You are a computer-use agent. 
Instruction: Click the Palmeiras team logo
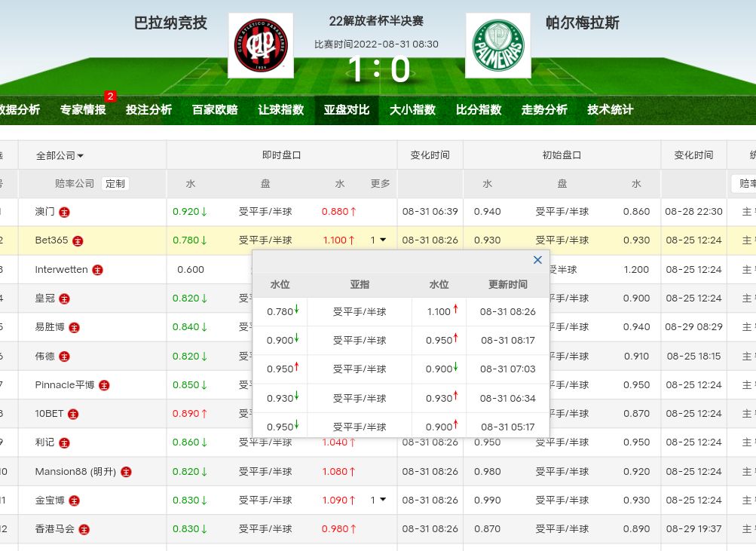[x=497, y=45]
